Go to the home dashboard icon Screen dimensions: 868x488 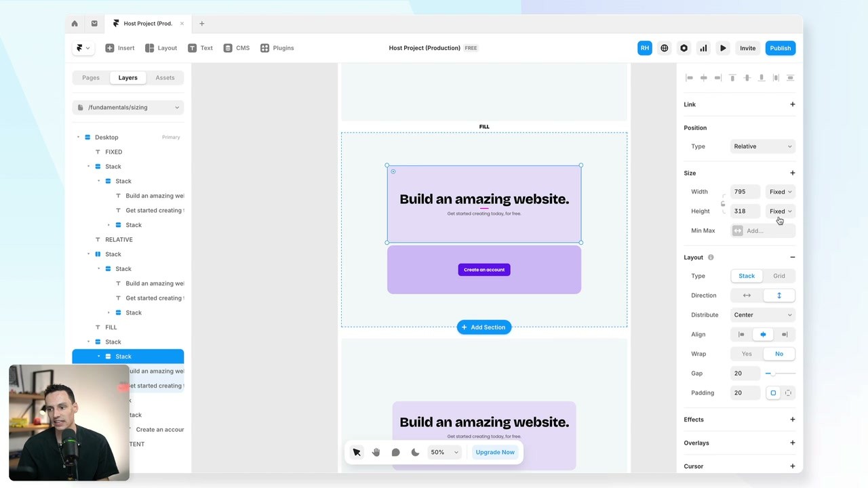[75, 24]
